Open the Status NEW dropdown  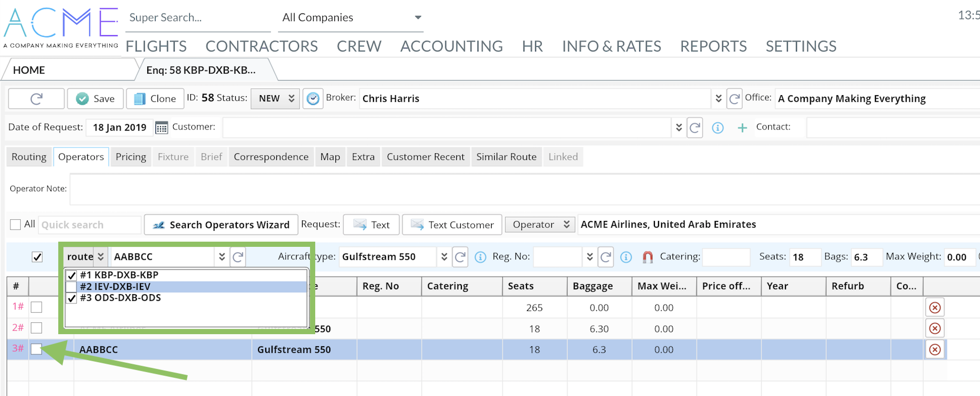tap(275, 99)
